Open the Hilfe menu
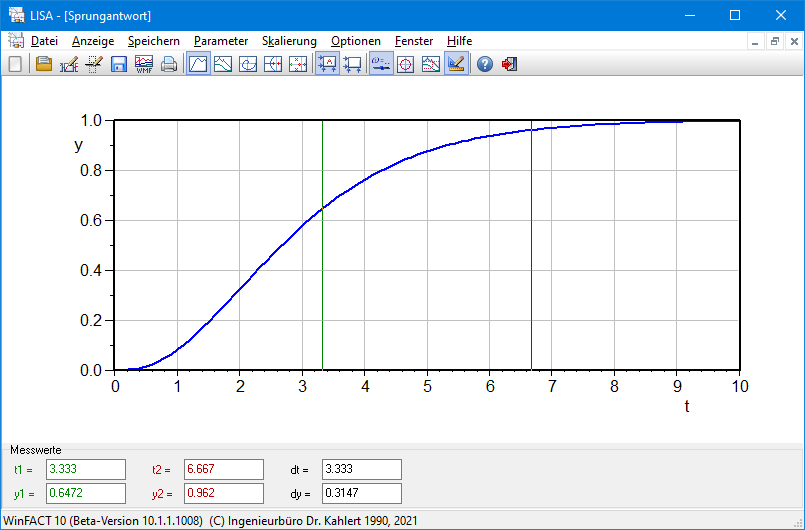Screen dimensions: 805x530 (459, 41)
